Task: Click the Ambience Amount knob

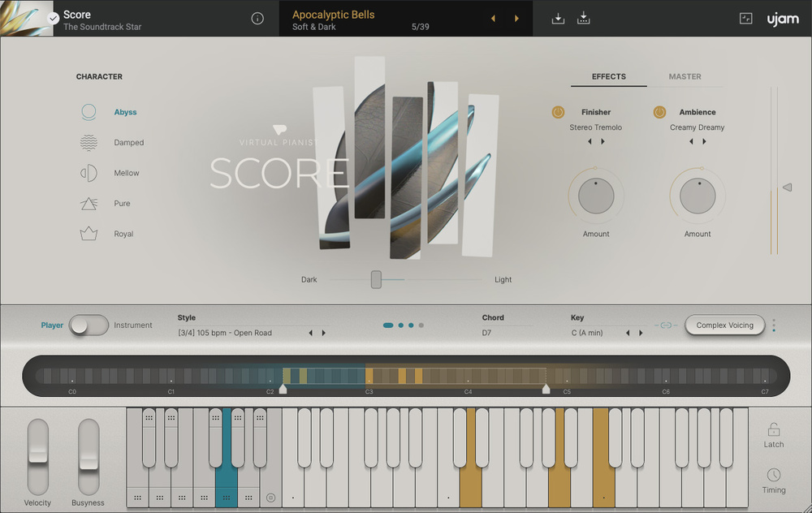Action: click(x=698, y=196)
